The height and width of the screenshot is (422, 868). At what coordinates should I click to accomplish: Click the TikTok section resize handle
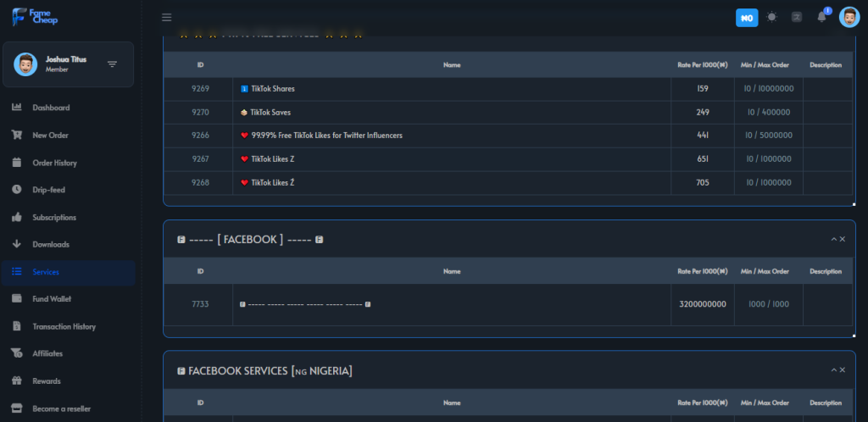(854, 204)
